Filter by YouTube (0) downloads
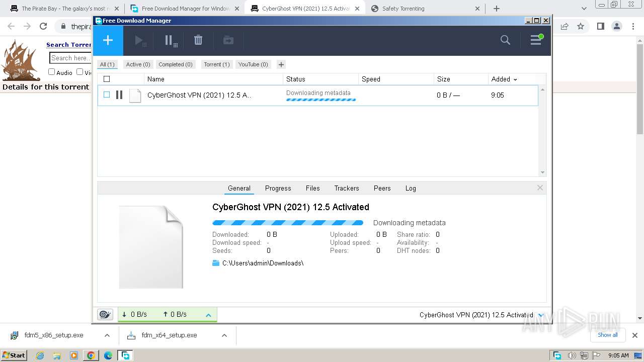This screenshot has height=362, width=644. pos(253,64)
